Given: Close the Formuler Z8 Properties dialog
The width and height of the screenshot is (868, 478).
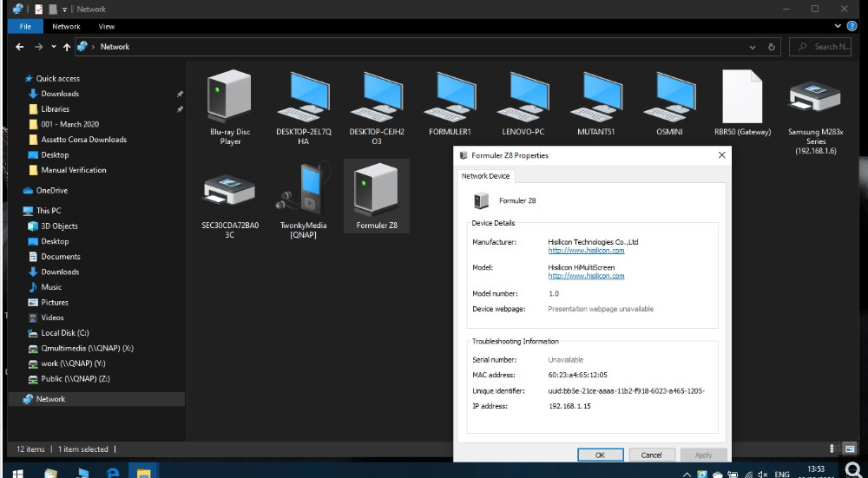Looking at the screenshot, I should 721,155.
